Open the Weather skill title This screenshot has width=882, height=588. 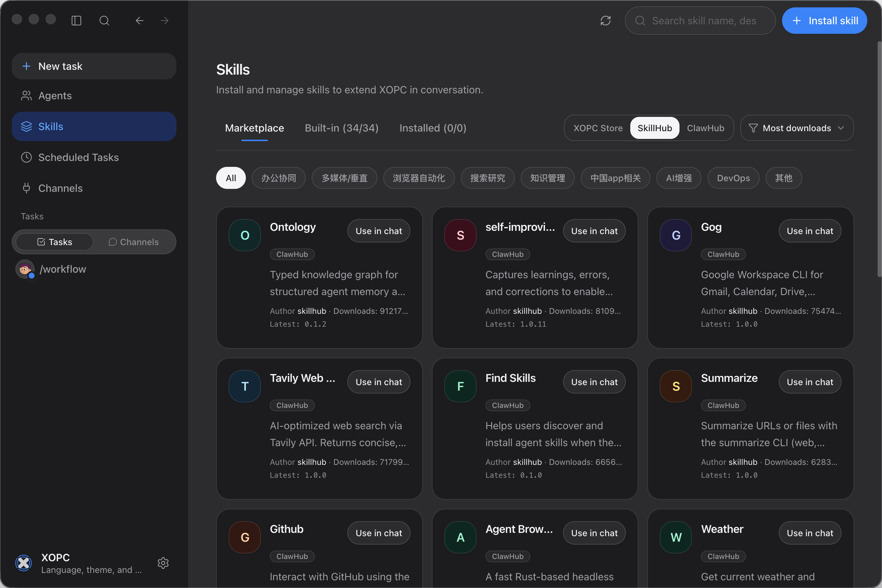722,529
